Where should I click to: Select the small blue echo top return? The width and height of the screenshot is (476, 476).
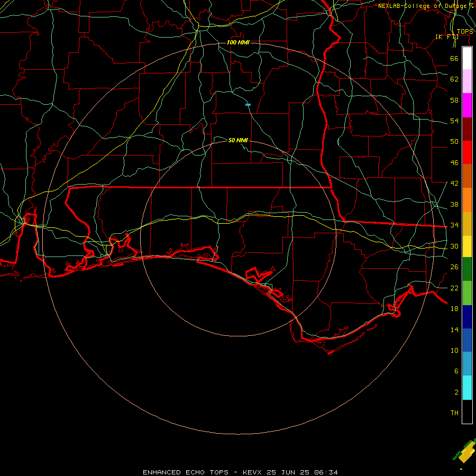pos(248,105)
